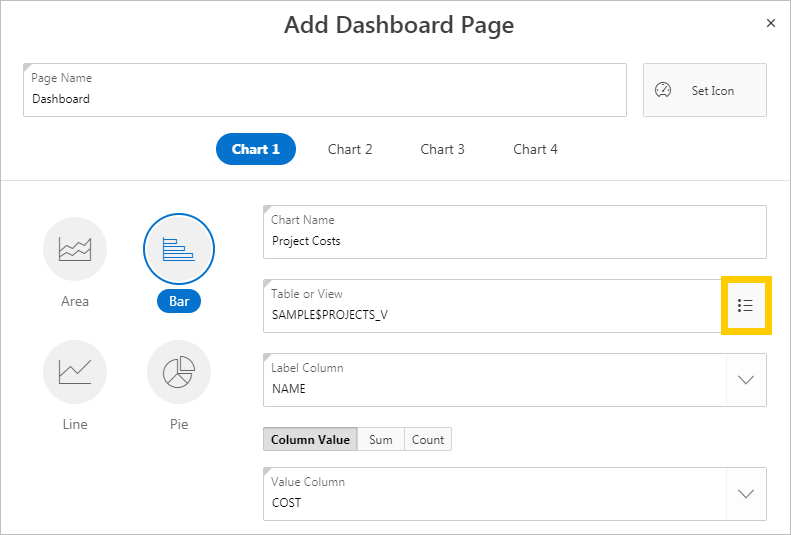
Task: Click the Area label text
Action: 75,302
